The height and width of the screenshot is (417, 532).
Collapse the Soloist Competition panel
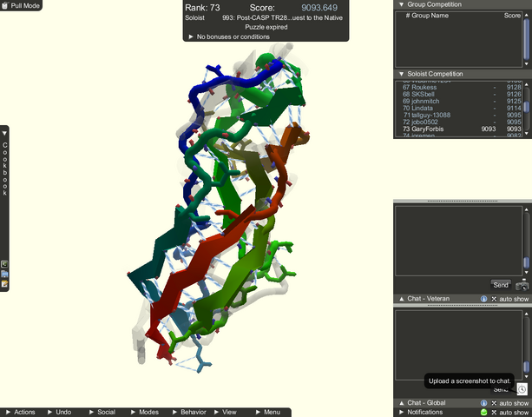point(402,74)
